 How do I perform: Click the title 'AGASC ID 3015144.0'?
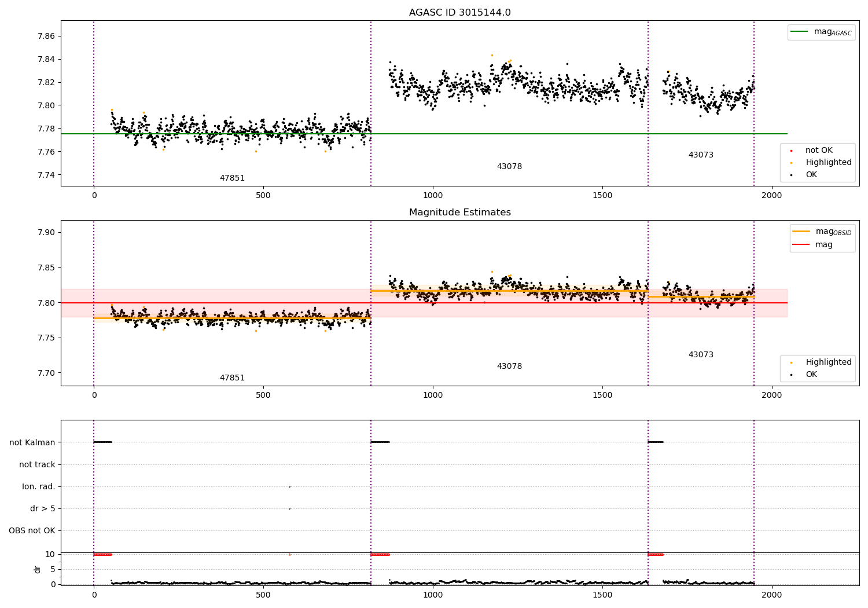pos(459,13)
